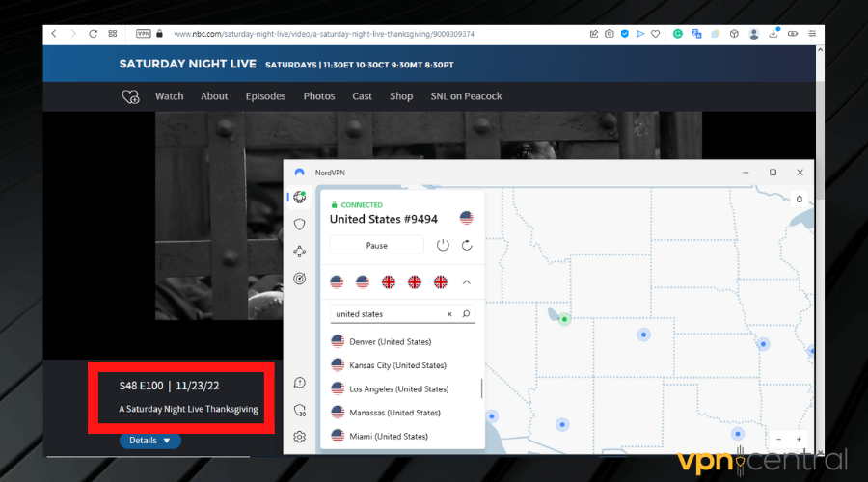Click the NordVPN server list scrollbar
Screen dimensions: 868x482
pyautogui.click(x=481, y=388)
